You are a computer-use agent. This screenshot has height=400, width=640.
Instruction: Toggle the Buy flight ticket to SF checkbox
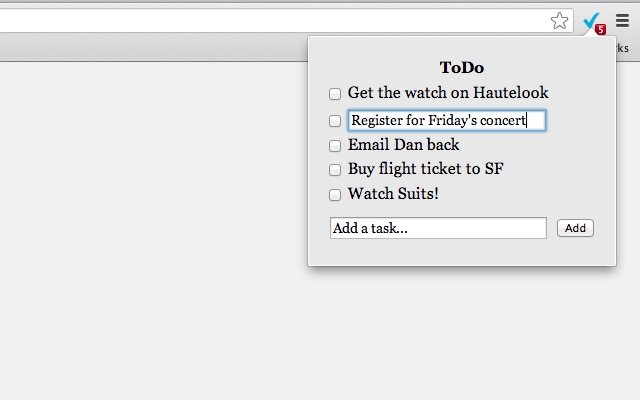(335, 170)
